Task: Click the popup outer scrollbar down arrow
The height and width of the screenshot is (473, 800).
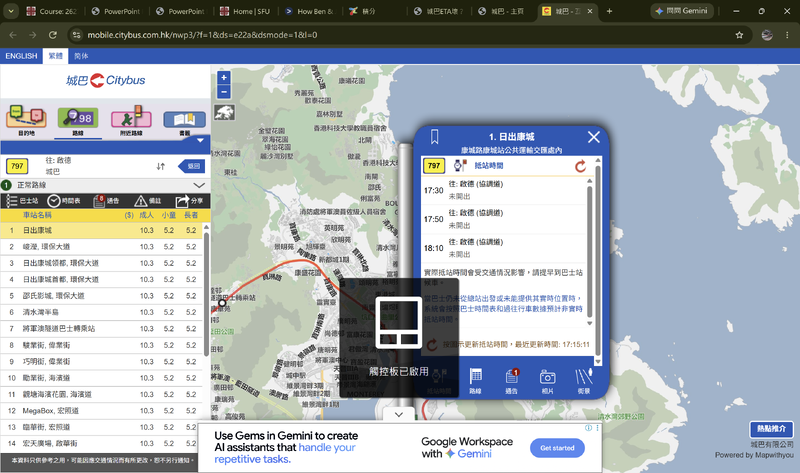Action: [598, 362]
